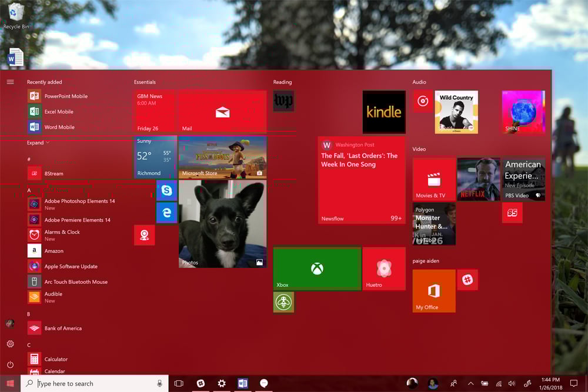Open hidden icons in system tray
Image resolution: width=588 pixels, height=392 pixels.
[471, 383]
